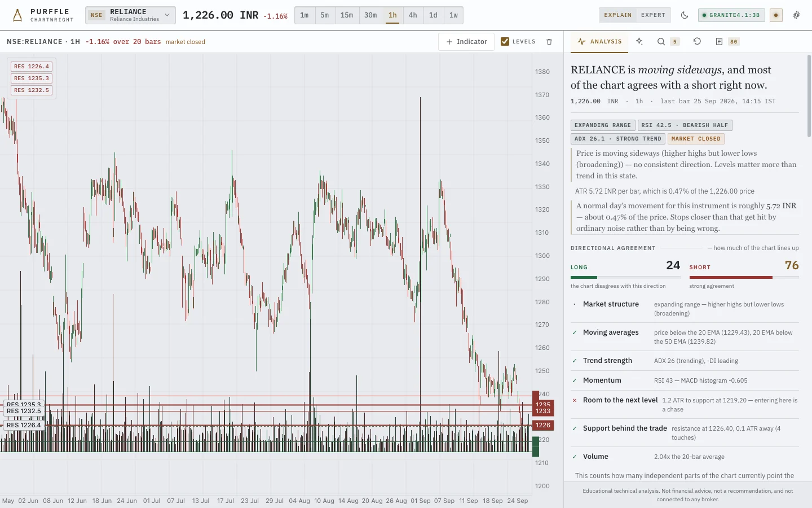Click the Volume row label
812x508 pixels.
[595, 457]
